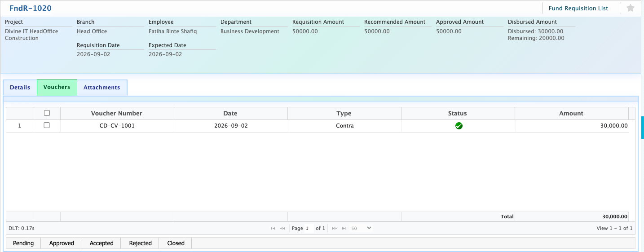Click the voucher number CD-CV-1001
Viewport: 644px width, 252px height.
[117, 126]
